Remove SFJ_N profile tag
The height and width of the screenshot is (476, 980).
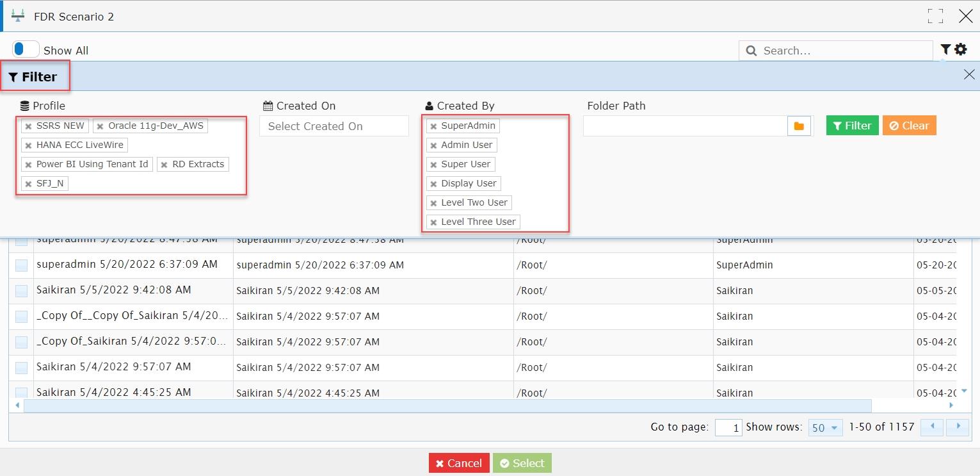(28, 184)
